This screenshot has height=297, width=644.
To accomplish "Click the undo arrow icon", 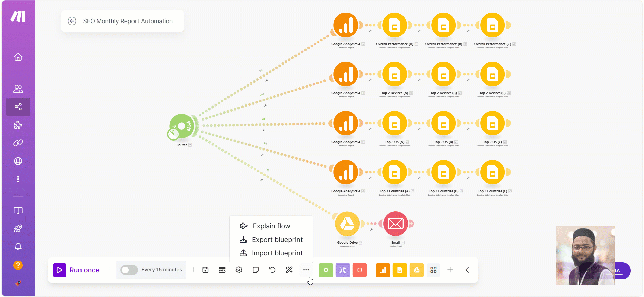I will (x=272, y=270).
